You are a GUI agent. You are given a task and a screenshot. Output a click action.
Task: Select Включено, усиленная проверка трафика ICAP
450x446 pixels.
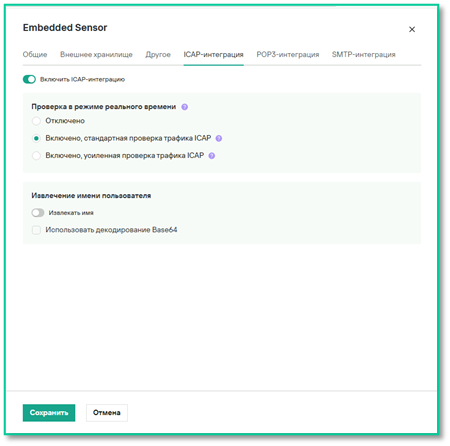36,155
